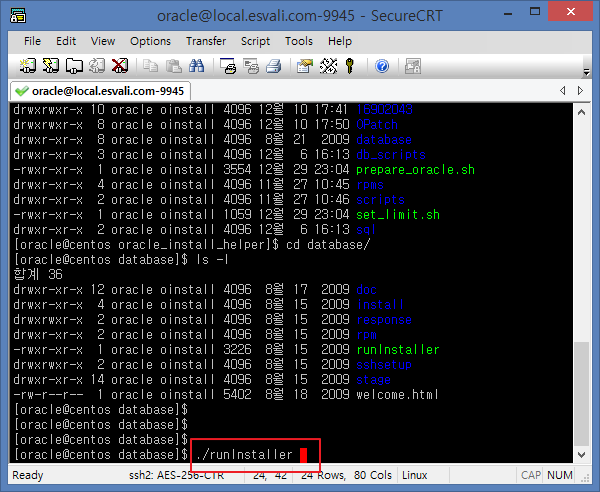This screenshot has height=492, width=600.
Task: Open the File menu
Action: point(32,41)
